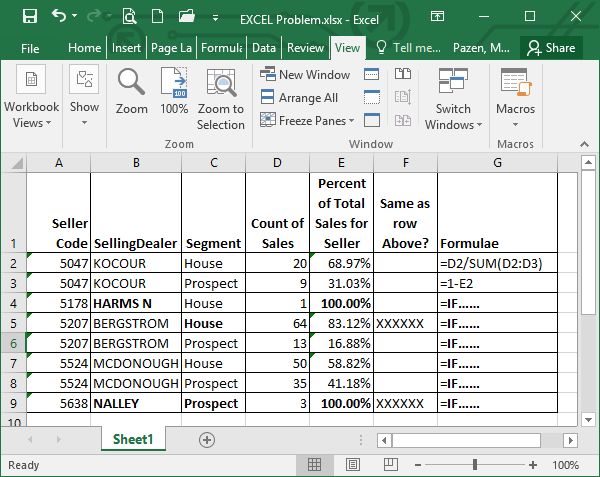The width and height of the screenshot is (600, 477).
Task: Select column A header
Action: pyautogui.click(x=59, y=163)
